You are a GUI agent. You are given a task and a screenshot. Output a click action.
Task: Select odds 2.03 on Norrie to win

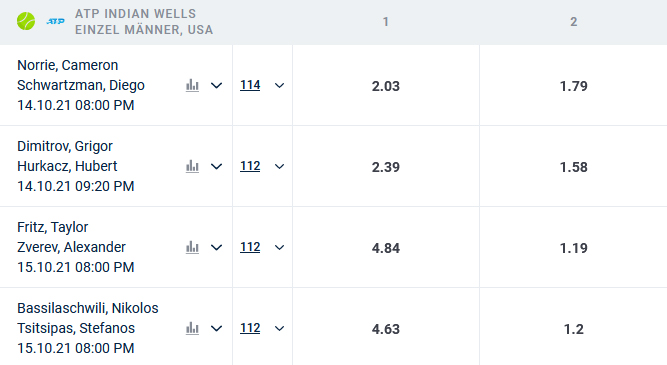pos(386,86)
